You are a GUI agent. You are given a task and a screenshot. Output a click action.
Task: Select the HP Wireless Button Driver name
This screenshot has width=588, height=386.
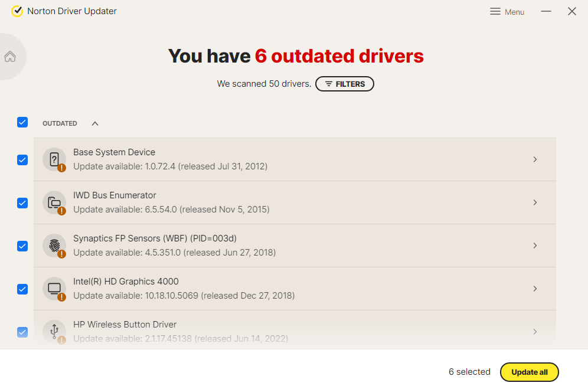pyautogui.click(x=125, y=325)
